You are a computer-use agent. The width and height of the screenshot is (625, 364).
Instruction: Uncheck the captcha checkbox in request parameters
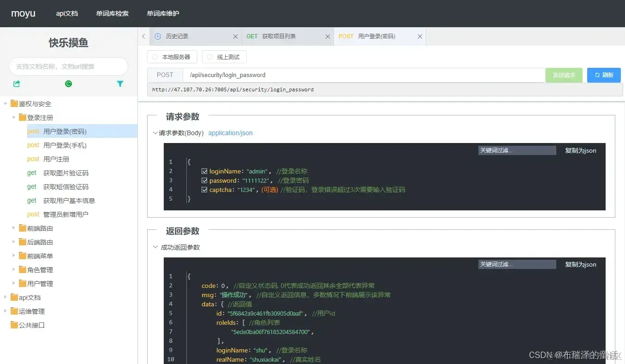204,190
